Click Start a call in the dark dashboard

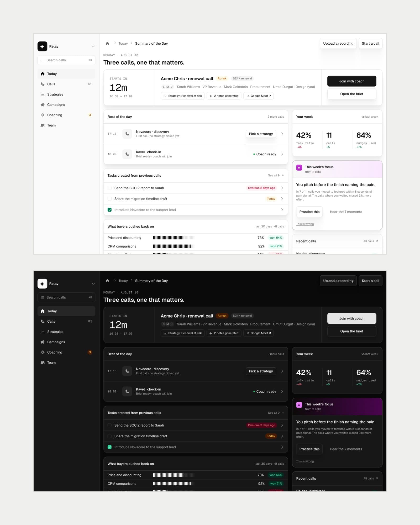click(x=370, y=281)
